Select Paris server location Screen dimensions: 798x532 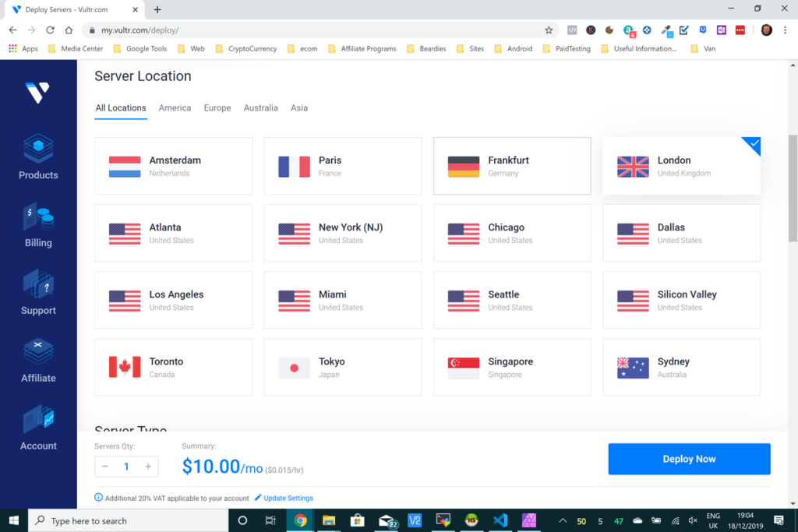tap(343, 166)
